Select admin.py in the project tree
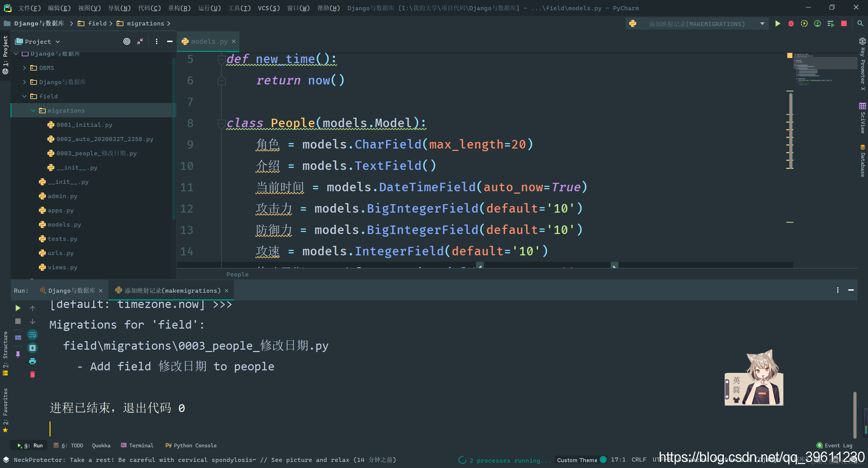 pos(62,196)
